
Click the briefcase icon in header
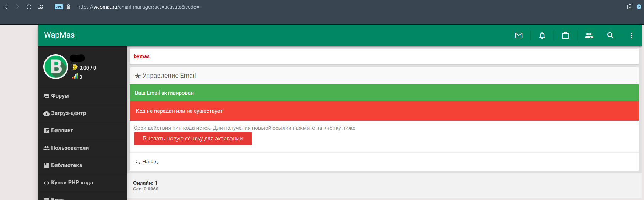coord(566,35)
